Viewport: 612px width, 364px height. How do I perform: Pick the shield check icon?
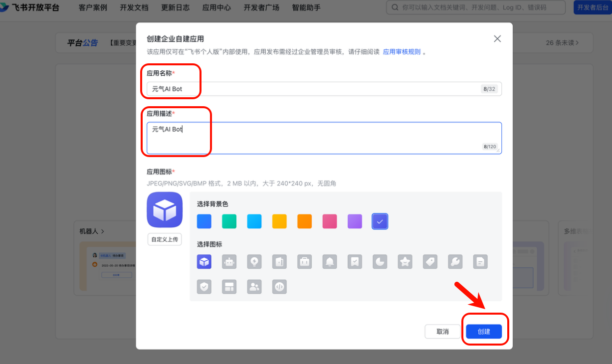[204, 286]
